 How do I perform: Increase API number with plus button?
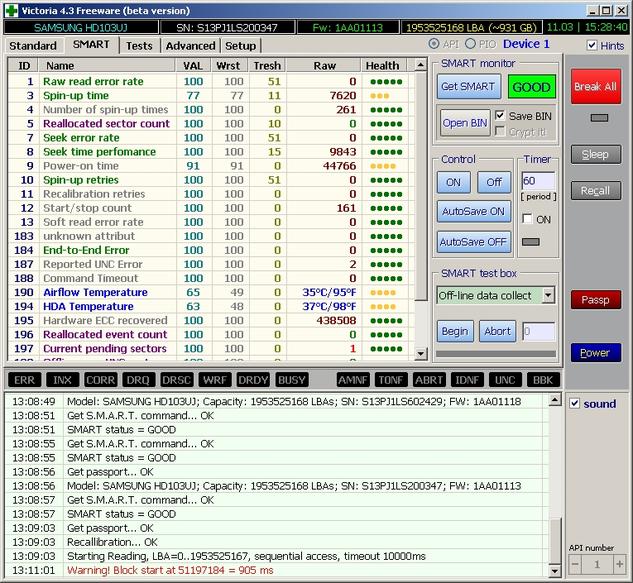[x=619, y=564]
